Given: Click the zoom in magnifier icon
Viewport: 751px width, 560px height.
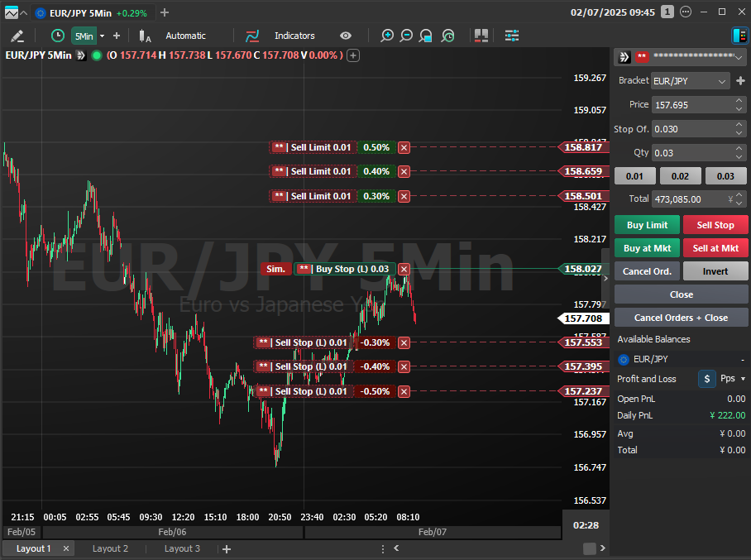Looking at the screenshot, I should coord(386,36).
